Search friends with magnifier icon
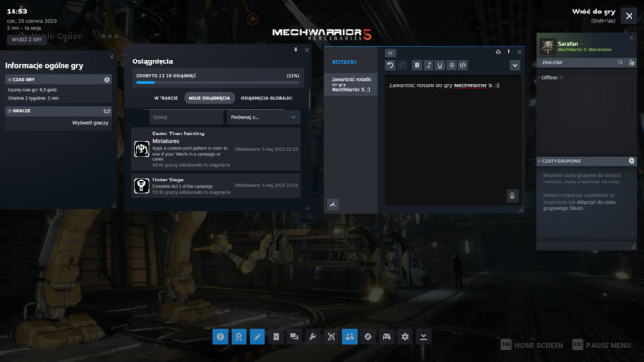The width and height of the screenshot is (644, 362). click(620, 62)
